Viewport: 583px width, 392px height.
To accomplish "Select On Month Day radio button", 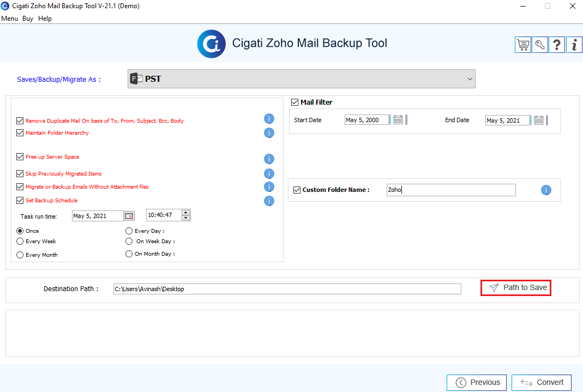I will [x=129, y=254].
